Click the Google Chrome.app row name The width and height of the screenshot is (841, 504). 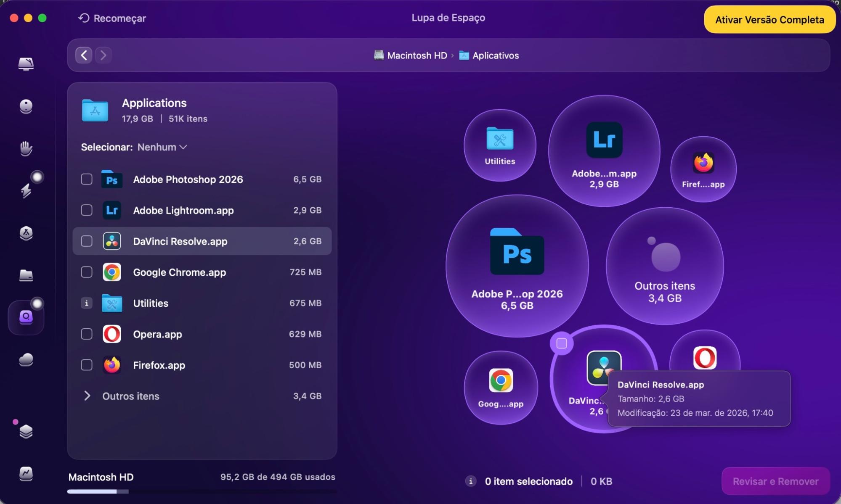click(180, 272)
